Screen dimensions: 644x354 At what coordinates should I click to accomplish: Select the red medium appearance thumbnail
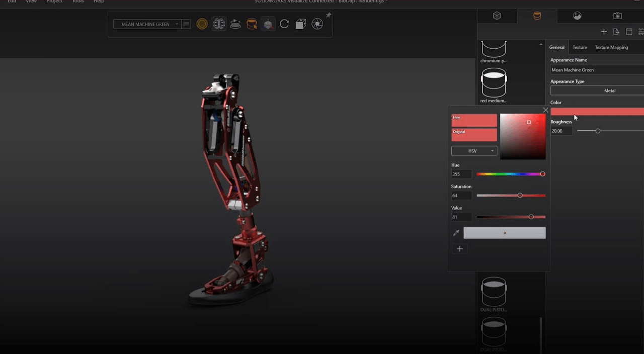(x=494, y=83)
